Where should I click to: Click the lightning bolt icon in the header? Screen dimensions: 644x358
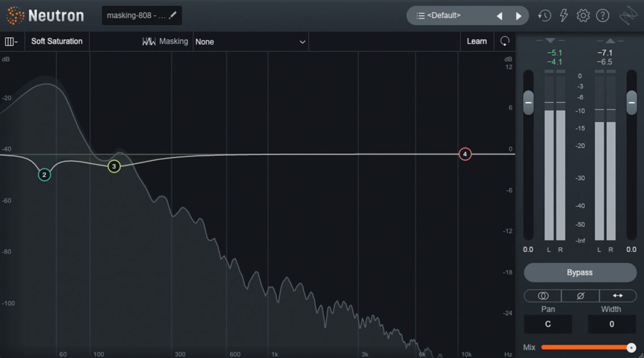pyautogui.click(x=564, y=15)
